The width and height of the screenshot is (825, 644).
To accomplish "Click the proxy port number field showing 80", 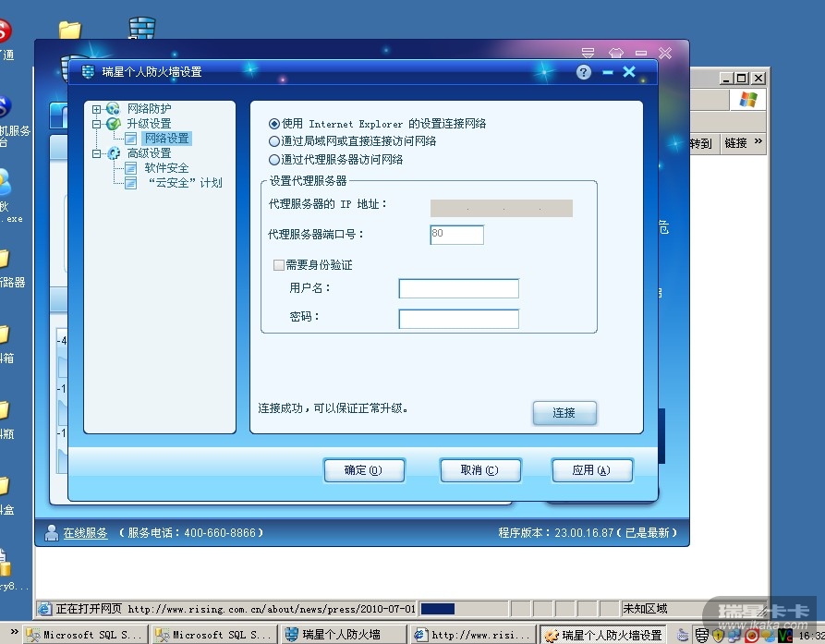I will pos(456,235).
